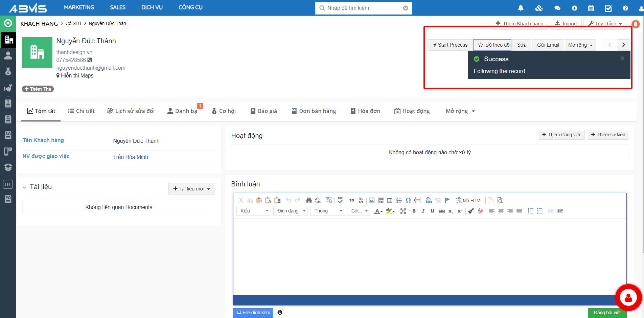Click the chat bubbles icon

(x=557, y=8)
